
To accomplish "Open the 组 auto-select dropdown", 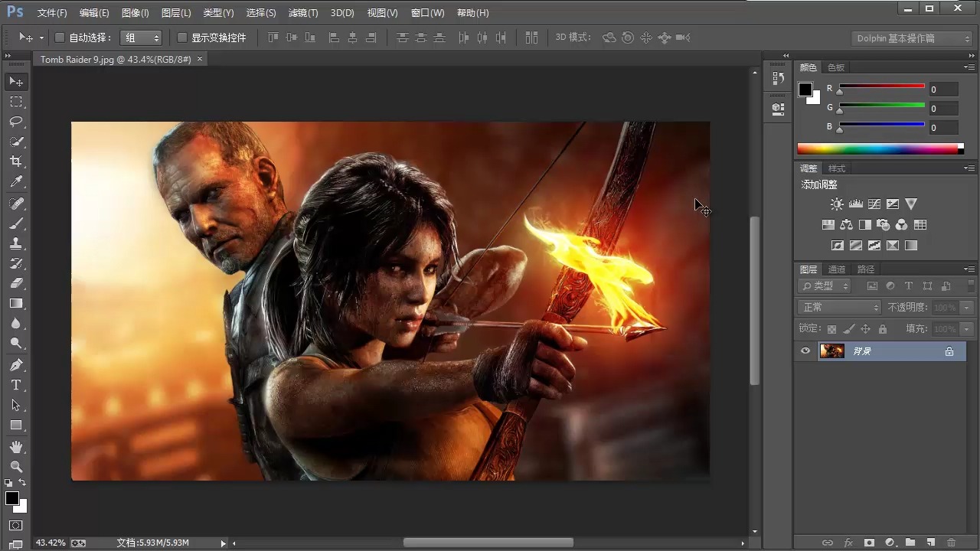I will (x=141, y=37).
